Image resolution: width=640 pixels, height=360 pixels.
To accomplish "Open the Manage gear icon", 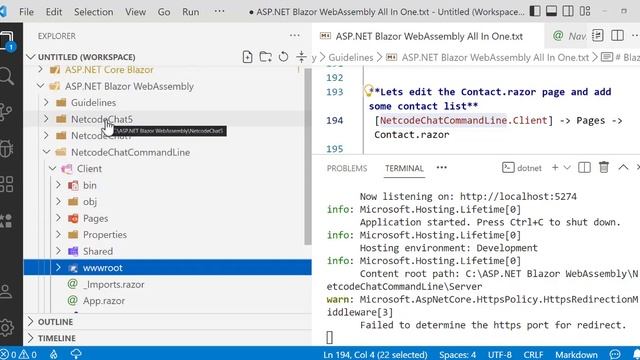I will 7,327.
